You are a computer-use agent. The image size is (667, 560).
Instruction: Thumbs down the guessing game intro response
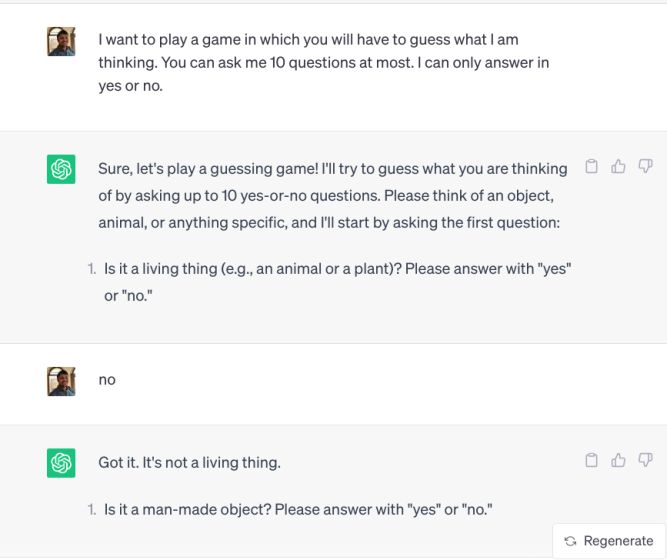click(645, 167)
